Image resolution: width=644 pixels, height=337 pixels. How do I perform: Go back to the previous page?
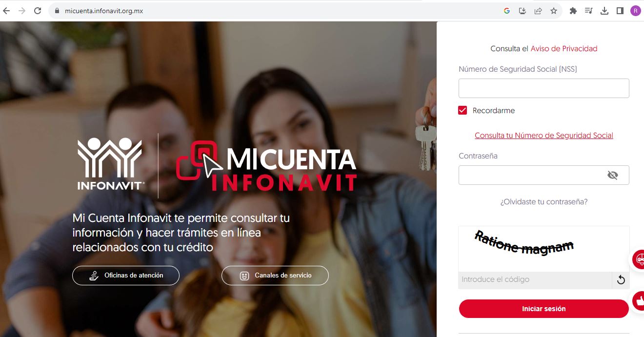[6, 11]
